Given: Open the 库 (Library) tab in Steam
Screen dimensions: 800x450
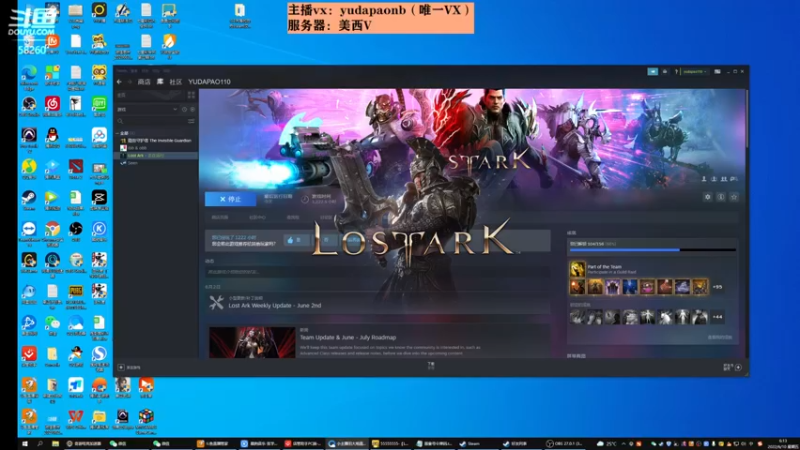Looking at the screenshot, I should (160, 82).
